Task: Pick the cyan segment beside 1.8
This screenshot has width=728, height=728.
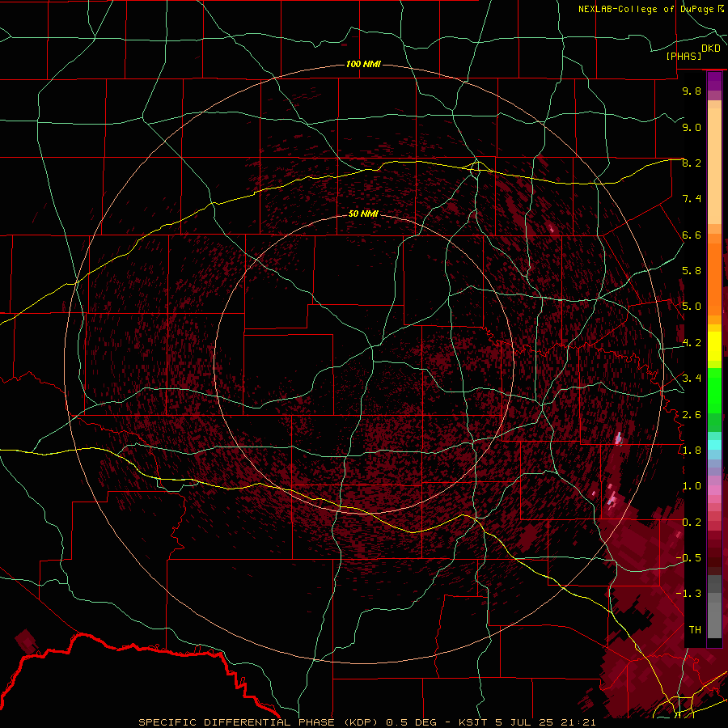Action: 714,445
